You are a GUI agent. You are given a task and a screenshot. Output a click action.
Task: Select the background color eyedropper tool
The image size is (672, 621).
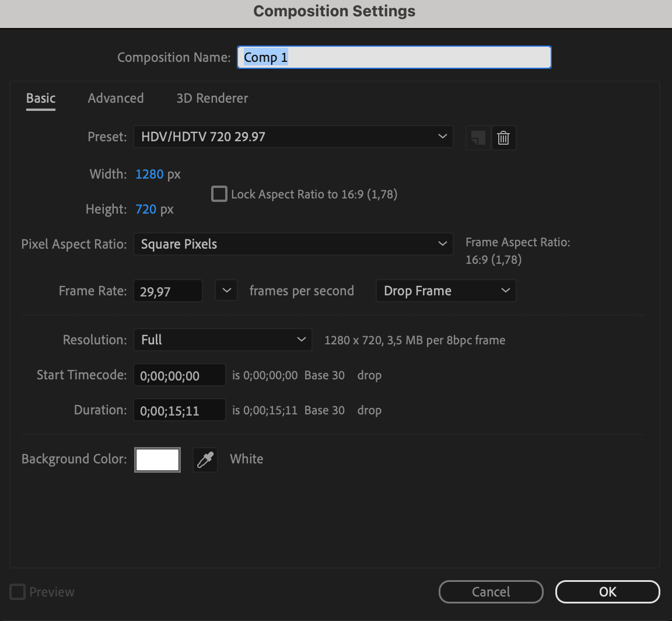coord(205,460)
